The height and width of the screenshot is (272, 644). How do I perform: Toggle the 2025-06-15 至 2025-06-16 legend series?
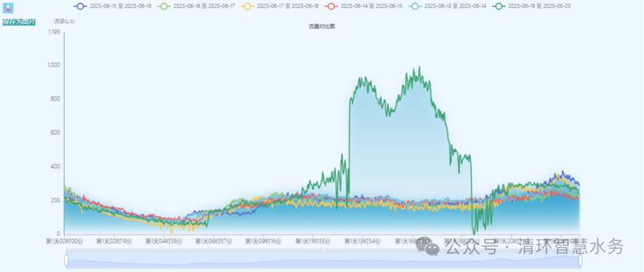(x=120, y=5)
